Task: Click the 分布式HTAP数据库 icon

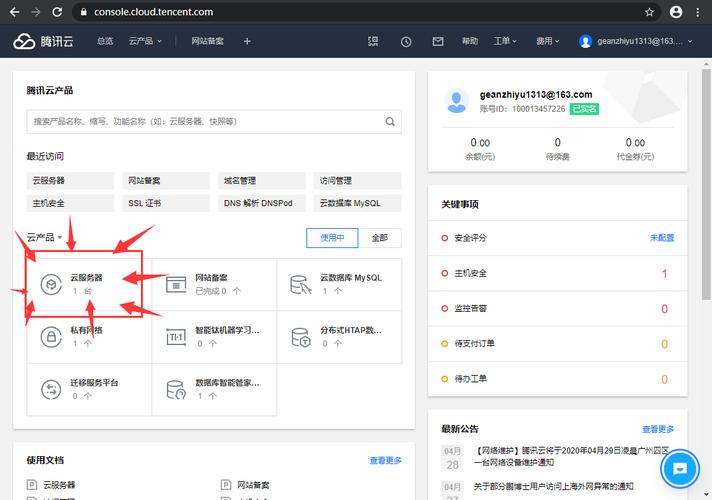Action: coord(301,337)
